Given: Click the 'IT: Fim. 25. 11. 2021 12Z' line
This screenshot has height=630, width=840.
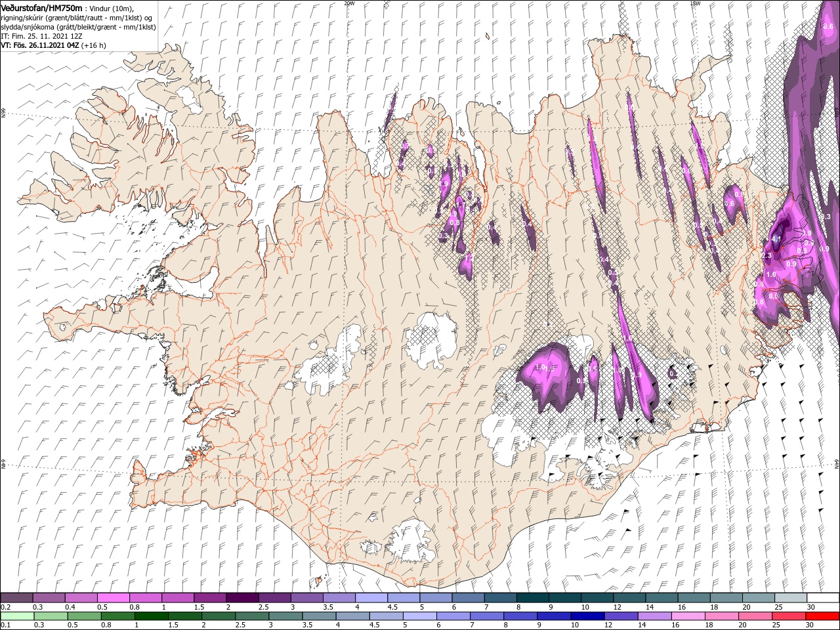Looking at the screenshot, I should 41,35.
